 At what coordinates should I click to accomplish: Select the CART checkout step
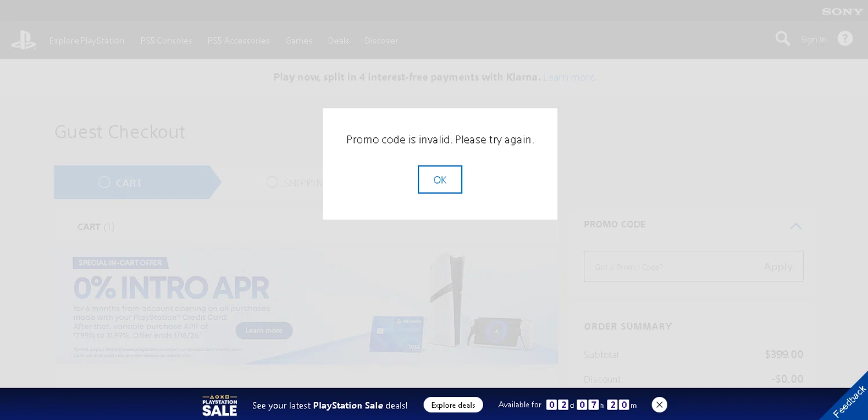click(x=138, y=182)
